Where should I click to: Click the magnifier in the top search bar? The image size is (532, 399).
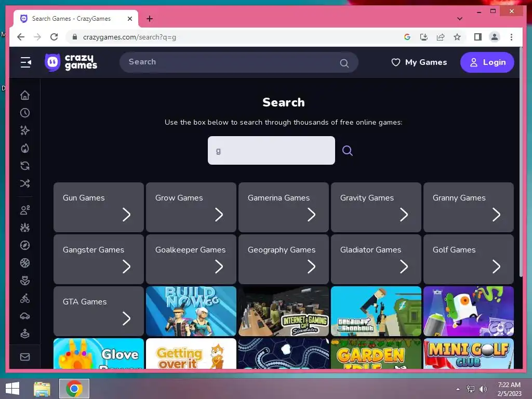[344, 63]
